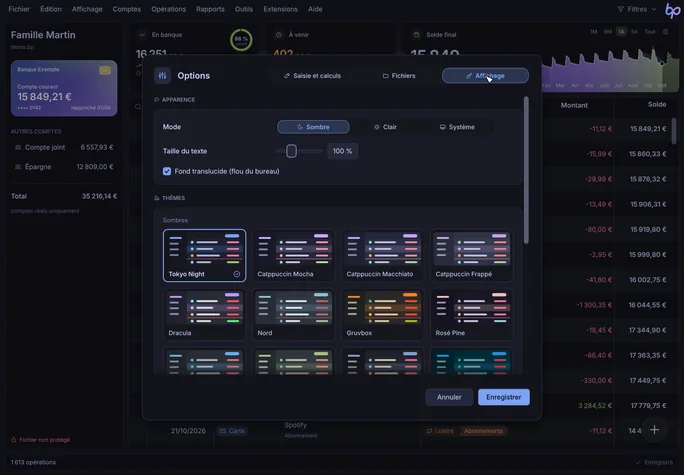684x475 pixels.
Task: Select the Dracula theme
Action: [x=204, y=314]
